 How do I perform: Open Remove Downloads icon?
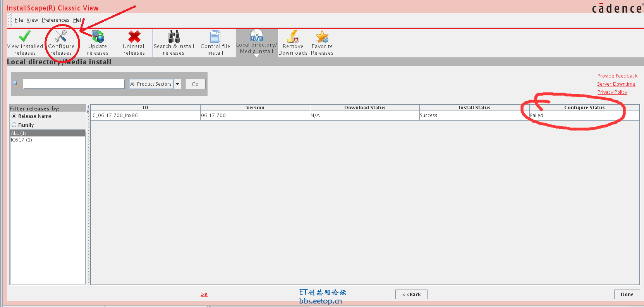[x=293, y=36]
